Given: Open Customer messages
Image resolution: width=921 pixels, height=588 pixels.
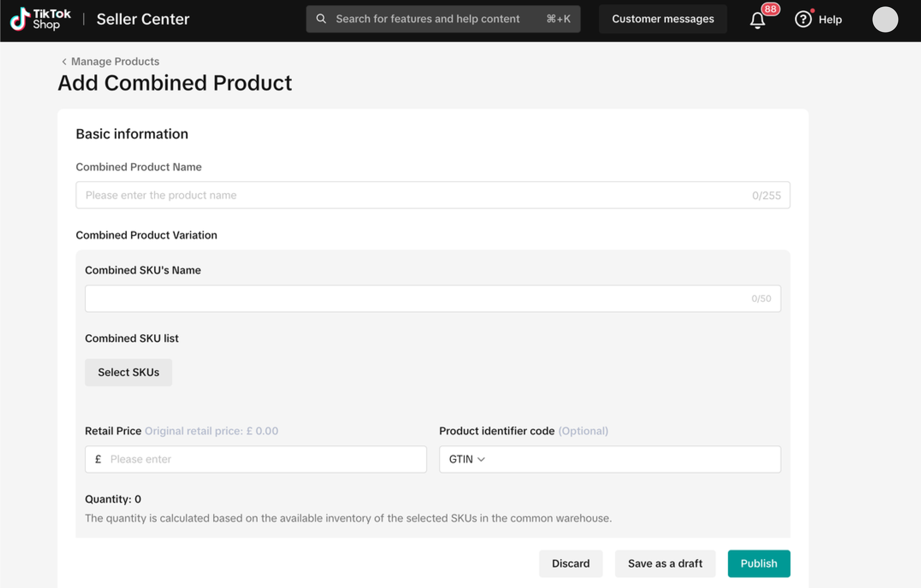Looking at the screenshot, I should (663, 19).
